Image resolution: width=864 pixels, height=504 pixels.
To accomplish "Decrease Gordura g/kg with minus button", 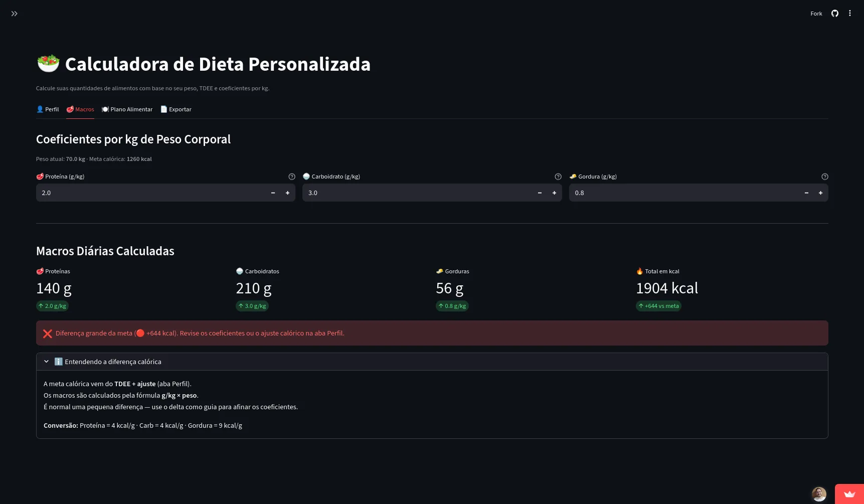I will click(x=806, y=193).
